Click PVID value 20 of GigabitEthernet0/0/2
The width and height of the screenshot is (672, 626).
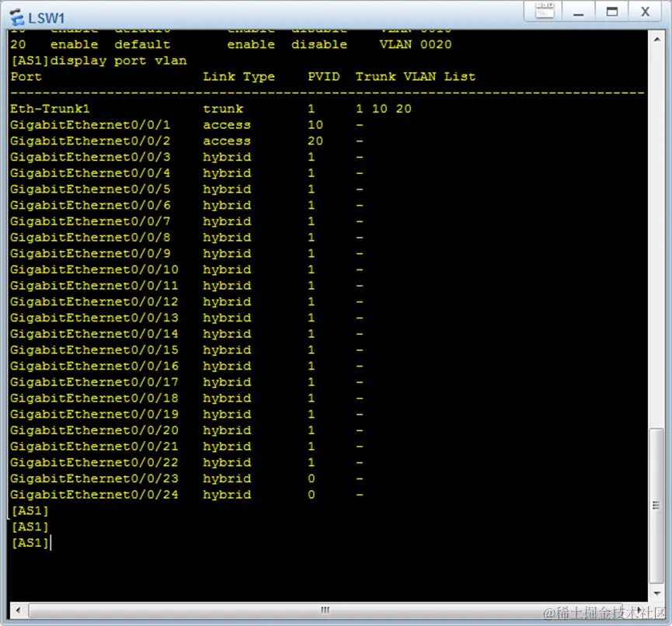point(315,141)
